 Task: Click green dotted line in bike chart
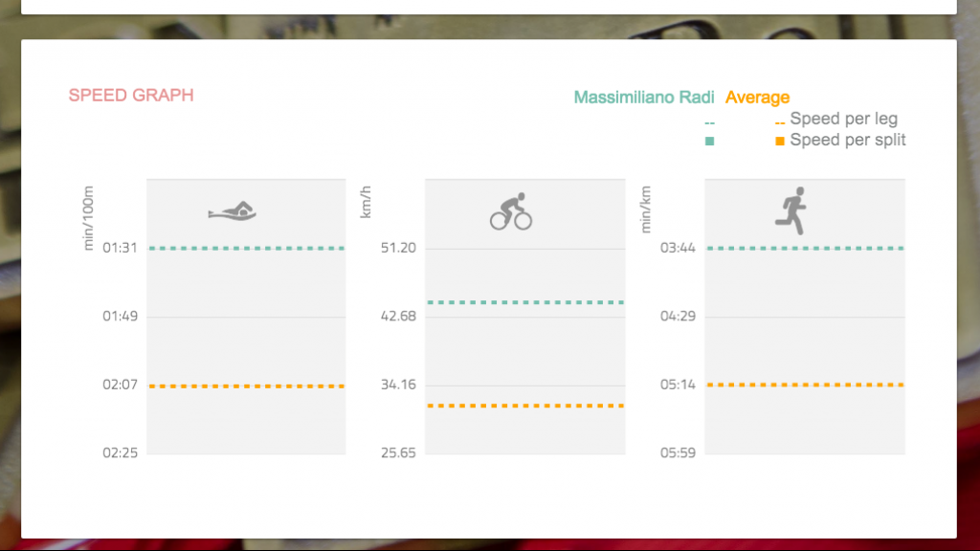525,302
